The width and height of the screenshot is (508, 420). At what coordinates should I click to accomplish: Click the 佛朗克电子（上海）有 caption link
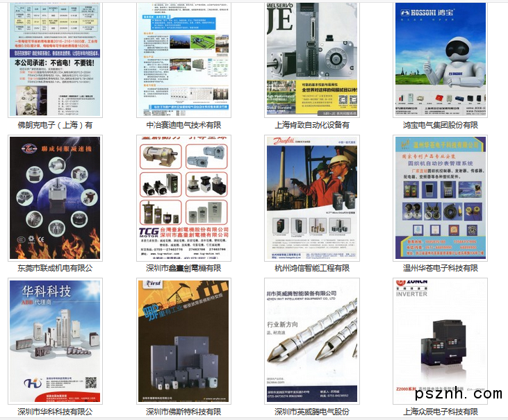coord(55,125)
